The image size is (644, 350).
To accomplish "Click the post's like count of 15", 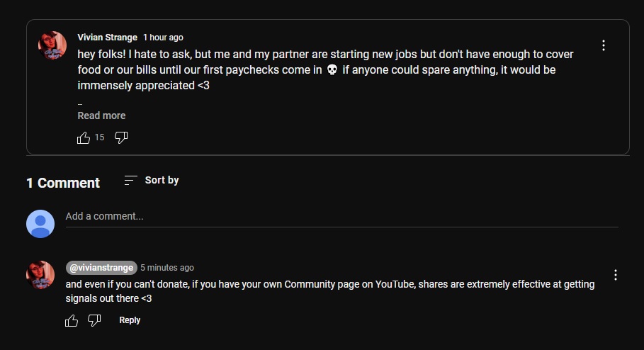I will point(99,137).
